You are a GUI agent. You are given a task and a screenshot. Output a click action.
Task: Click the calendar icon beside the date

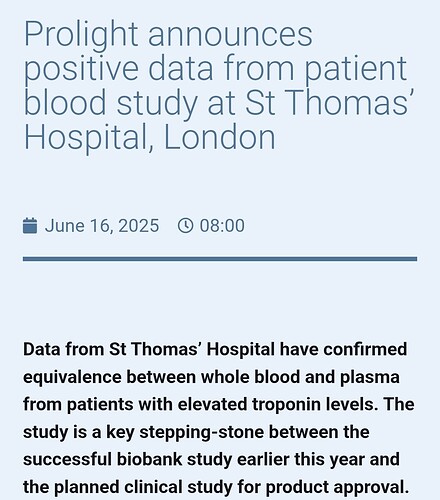tap(30, 226)
